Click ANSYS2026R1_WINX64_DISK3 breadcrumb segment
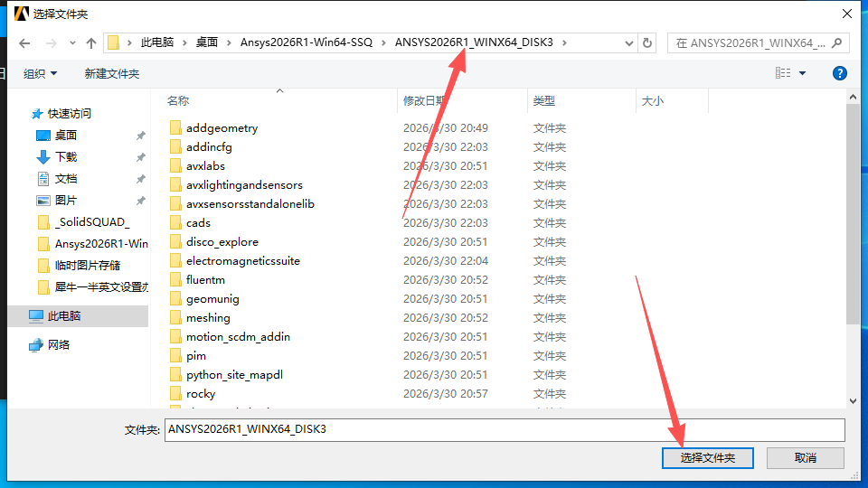868x488 pixels. [x=474, y=42]
